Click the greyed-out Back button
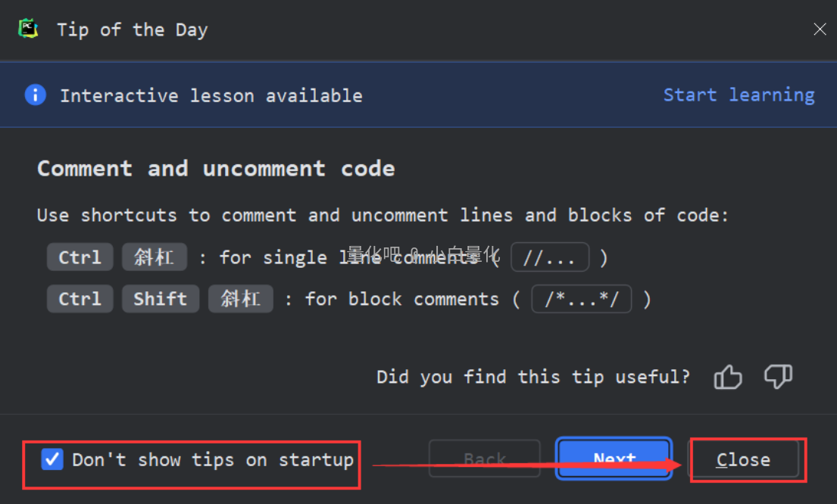This screenshot has height=504, width=837. point(485,459)
